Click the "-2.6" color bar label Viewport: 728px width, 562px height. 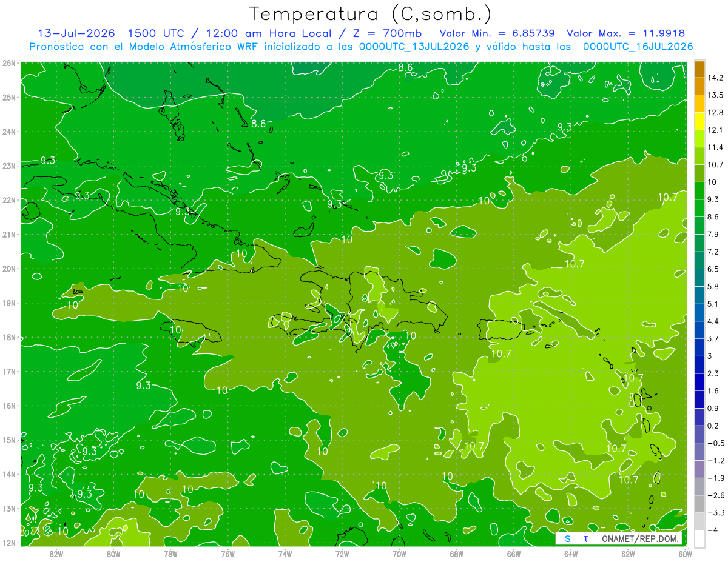pyautogui.click(x=715, y=495)
